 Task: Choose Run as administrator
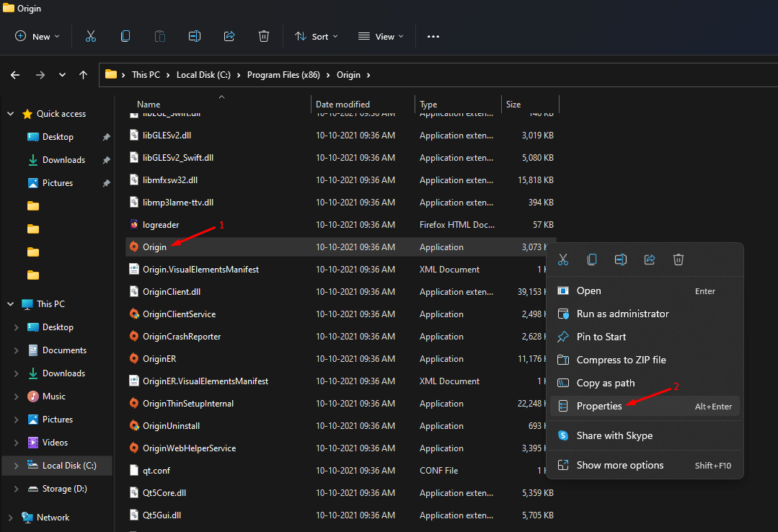(x=645, y=314)
